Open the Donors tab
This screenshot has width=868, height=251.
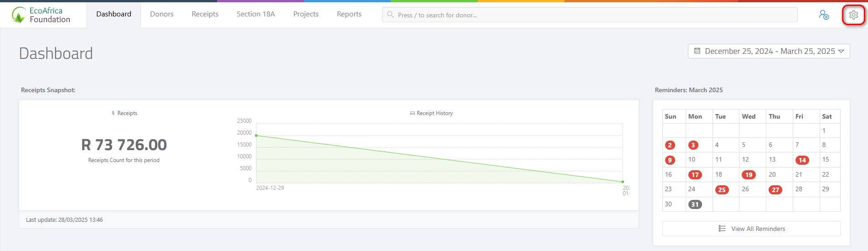(162, 14)
